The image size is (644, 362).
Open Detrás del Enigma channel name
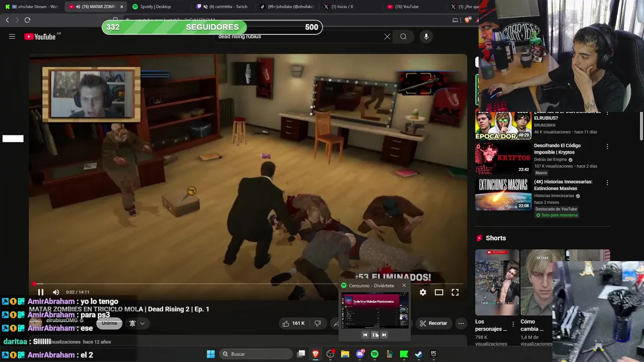550,159
